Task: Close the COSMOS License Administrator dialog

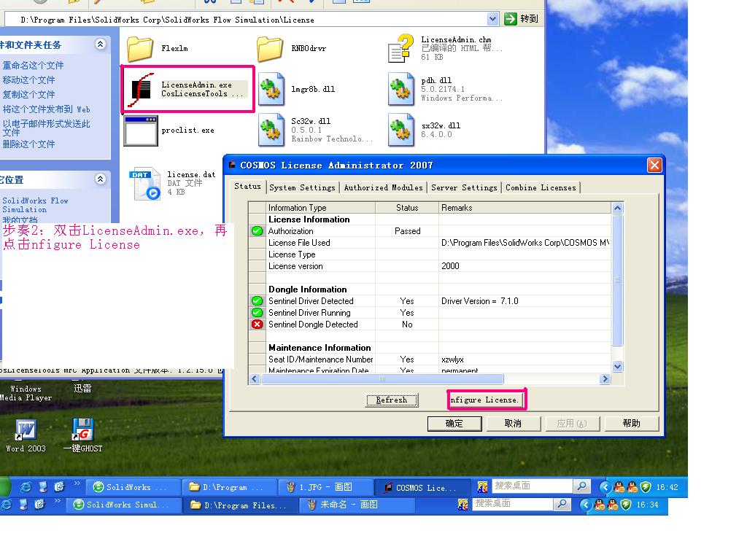Action: pyautogui.click(x=654, y=166)
